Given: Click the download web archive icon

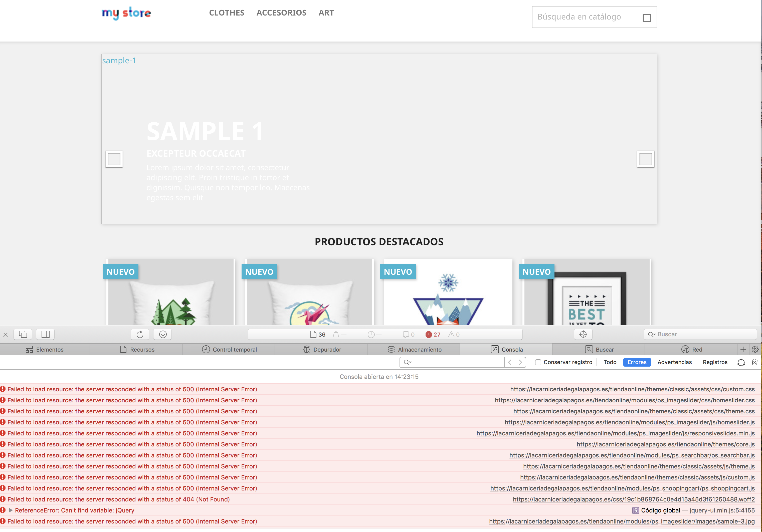Looking at the screenshot, I should [163, 334].
